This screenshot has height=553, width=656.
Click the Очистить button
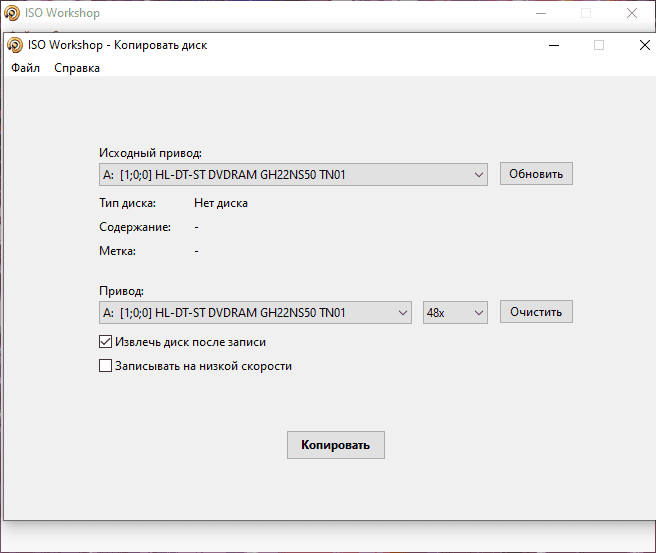click(x=536, y=312)
